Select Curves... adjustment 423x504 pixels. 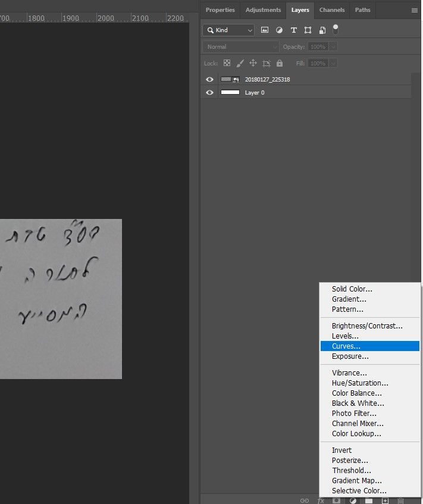(370, 346)
